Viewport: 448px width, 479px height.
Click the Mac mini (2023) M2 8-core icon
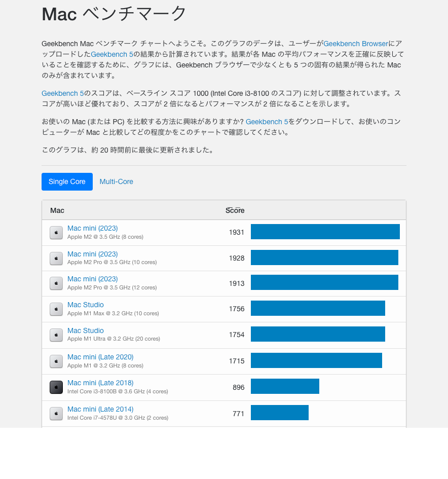click(x=56, y=233)
